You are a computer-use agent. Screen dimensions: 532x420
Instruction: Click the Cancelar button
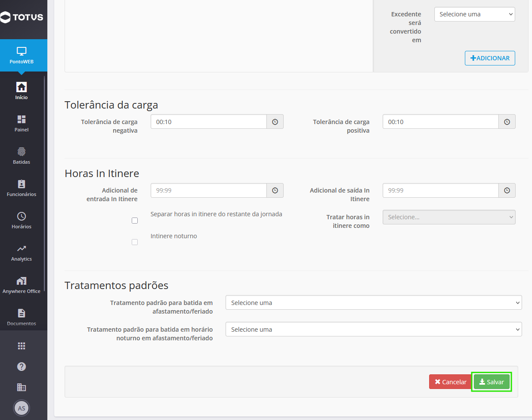[x=451, y=382]
